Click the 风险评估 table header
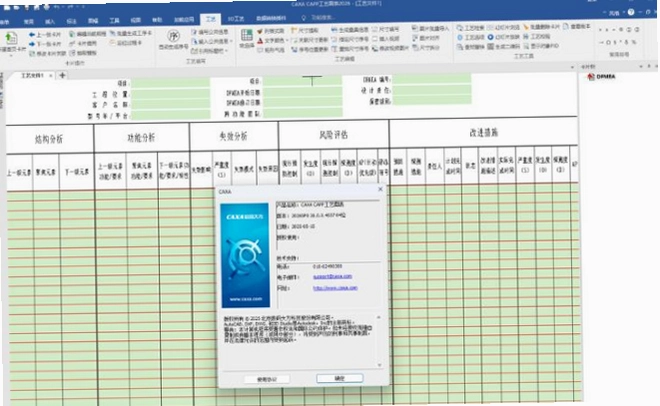 click(333, 135)
